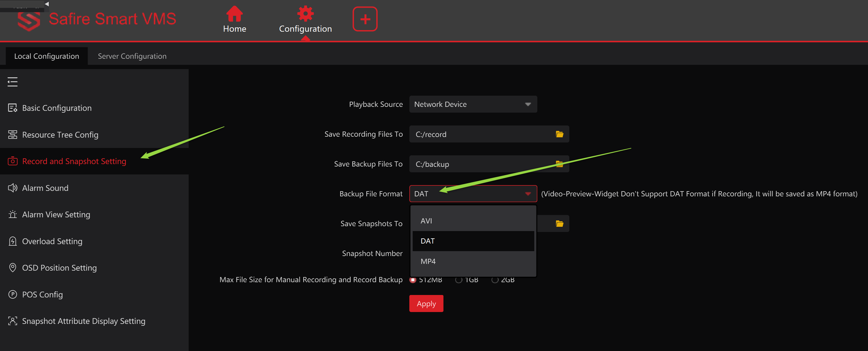Image resolution: width=868 pixels, height=351 pixels.
Task: Click the Playback Source label
Action: click(376, 104)
